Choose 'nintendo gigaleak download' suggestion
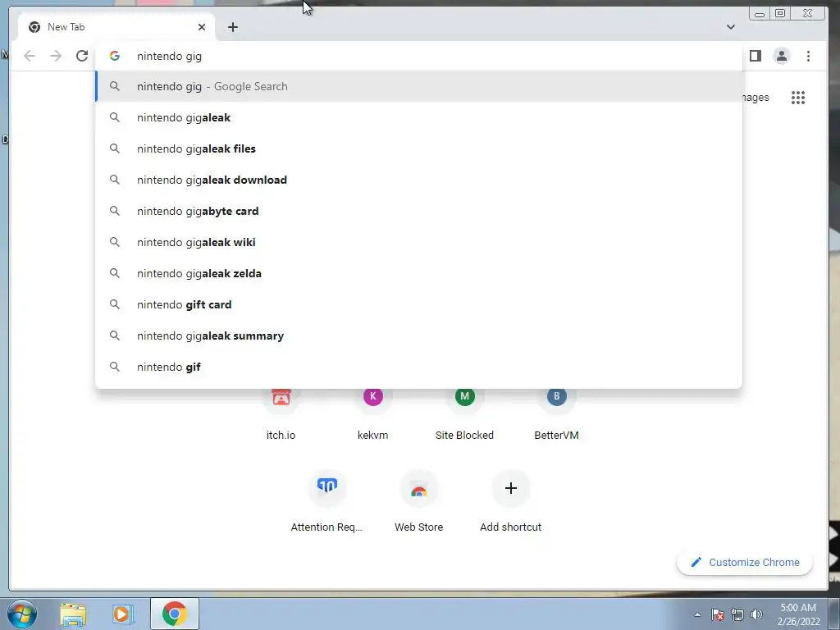This screenshot has height=630, width=840. coord(419,180)
